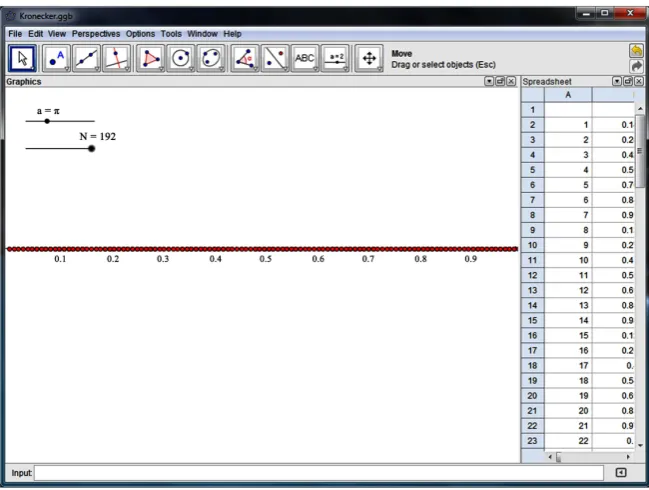
Task: Click inside the Input text field
Action: click(319, 473)
